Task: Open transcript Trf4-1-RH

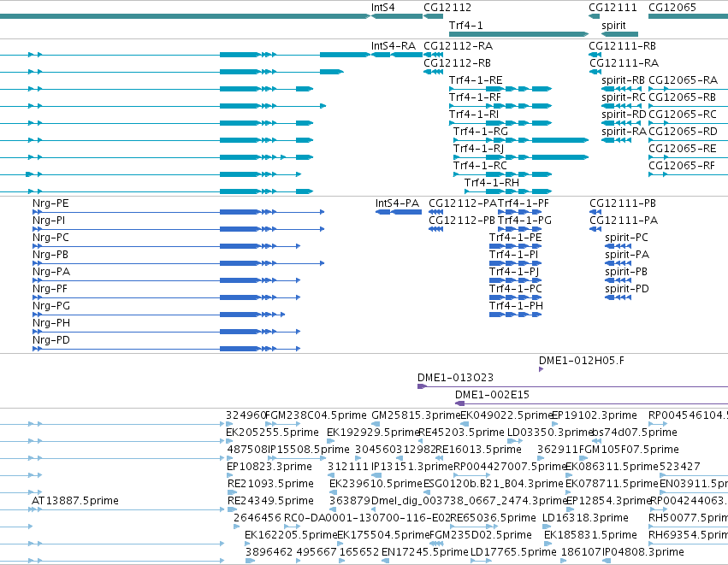Action: (x=492, y=183)
